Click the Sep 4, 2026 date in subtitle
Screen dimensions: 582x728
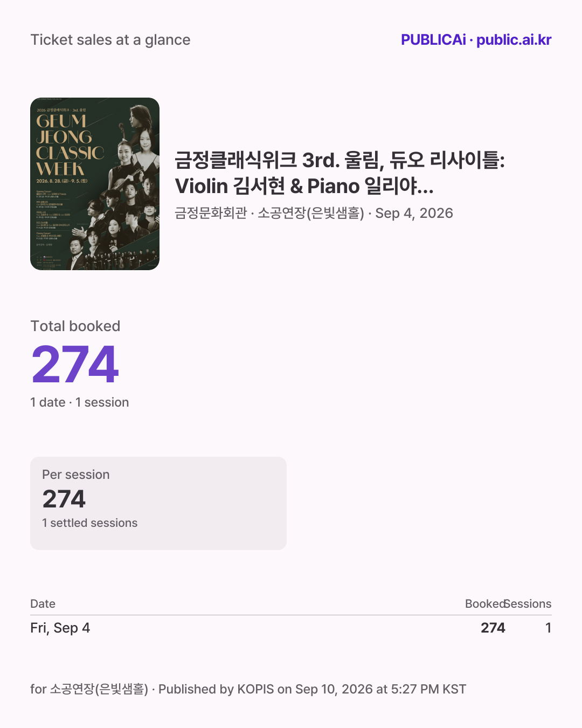pyautogui.click(x=414, y=214)
